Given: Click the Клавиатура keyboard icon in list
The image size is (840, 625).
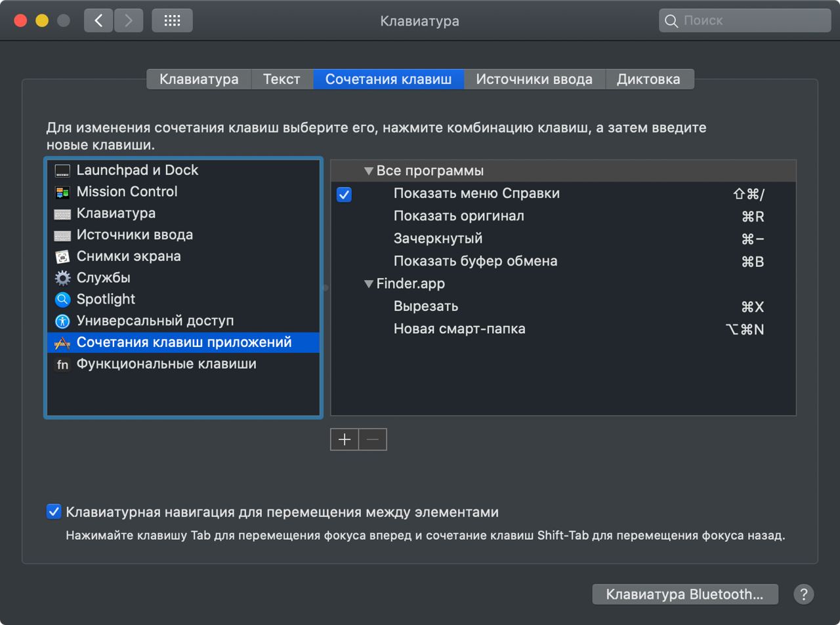Looking at the screenshot, I should (62, 214).
